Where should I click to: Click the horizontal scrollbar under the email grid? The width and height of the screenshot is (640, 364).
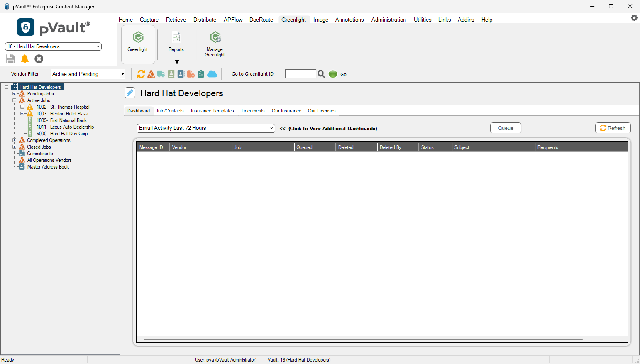tap(363, 339)
